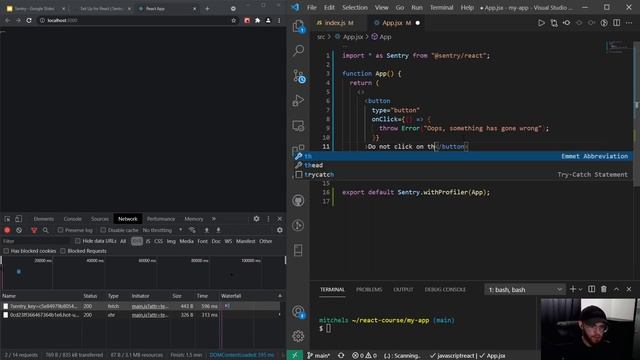Open the Remote Explorer view
Screen dimensions: 640x360
298,126
